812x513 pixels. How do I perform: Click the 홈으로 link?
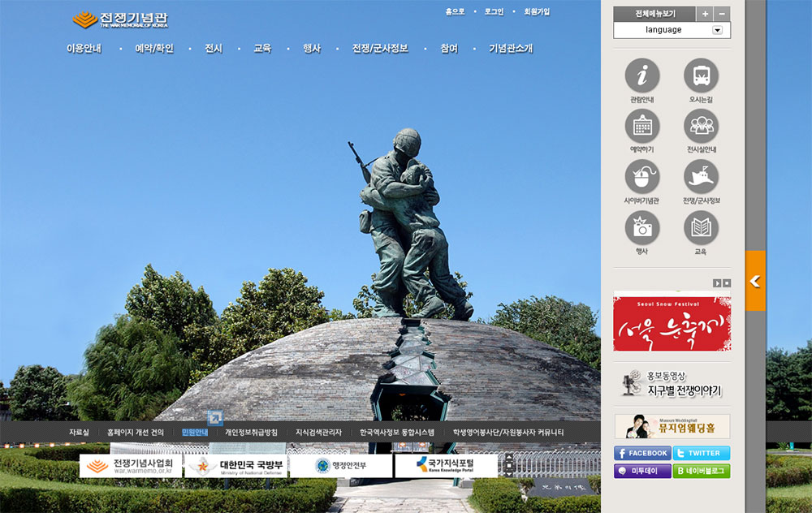[x=456, y=11]
